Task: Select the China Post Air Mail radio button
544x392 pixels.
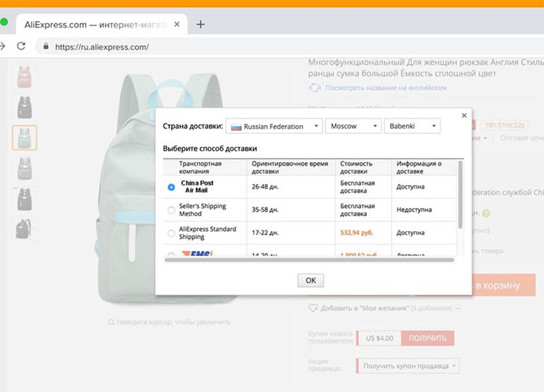Action: pyautogui.click(x=171, y=187)
